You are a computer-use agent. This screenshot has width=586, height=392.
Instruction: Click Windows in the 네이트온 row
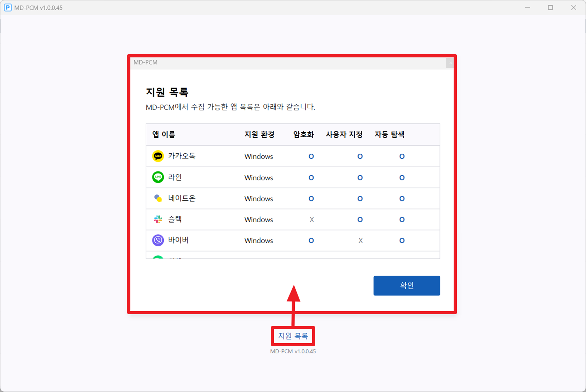tap(259, 199)
